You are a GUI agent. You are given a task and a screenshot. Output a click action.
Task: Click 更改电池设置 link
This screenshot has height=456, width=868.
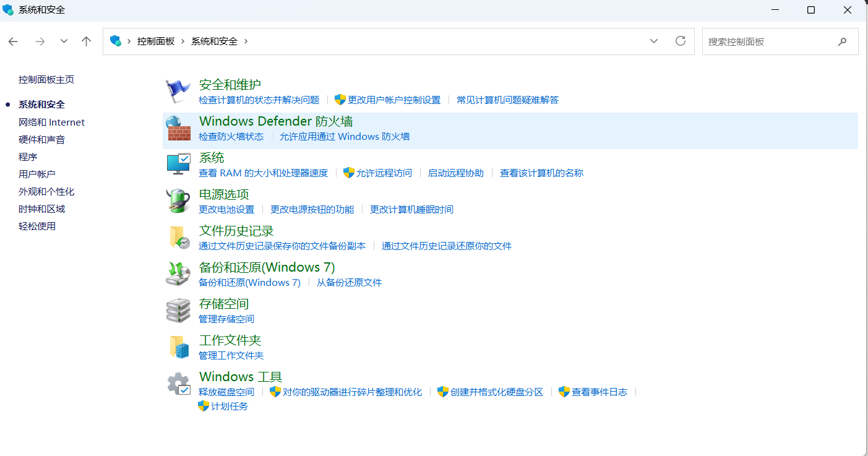[226, 209]
